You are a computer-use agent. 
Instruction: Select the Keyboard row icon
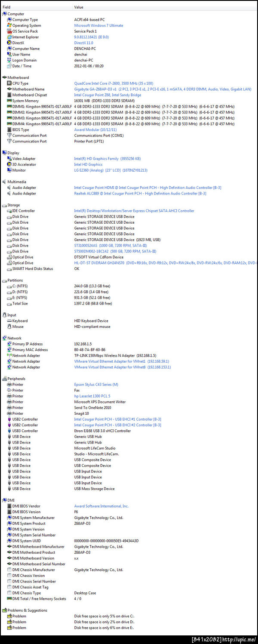coord(9,321)
